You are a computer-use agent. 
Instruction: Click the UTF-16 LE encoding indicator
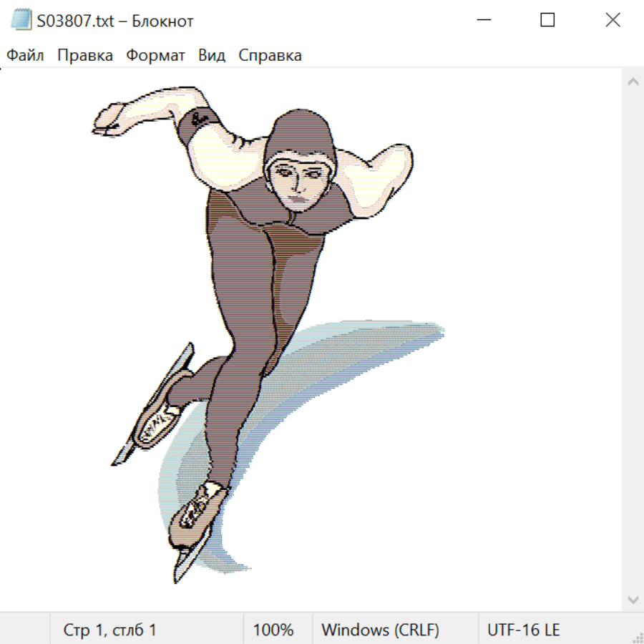(x=524, y=630)
